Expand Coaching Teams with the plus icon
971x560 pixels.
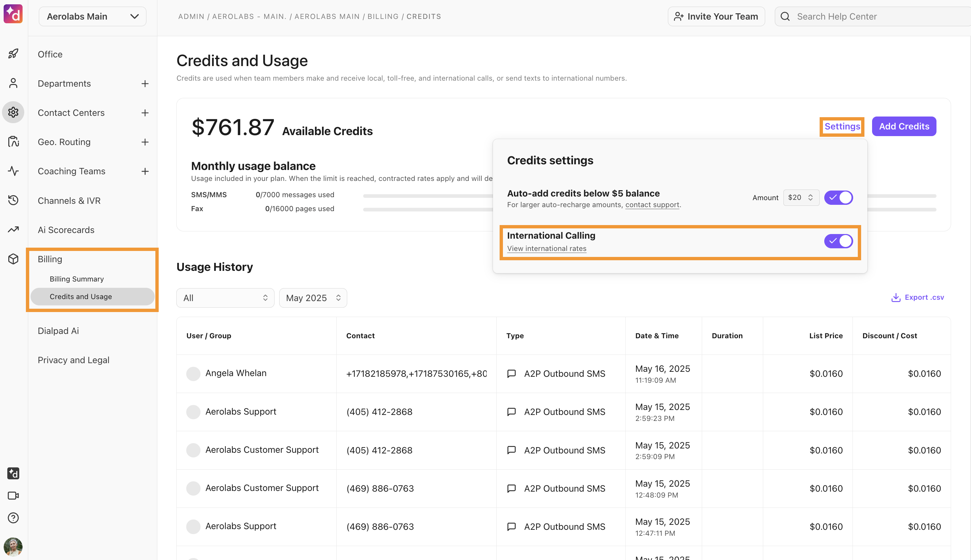click(145, 171)
